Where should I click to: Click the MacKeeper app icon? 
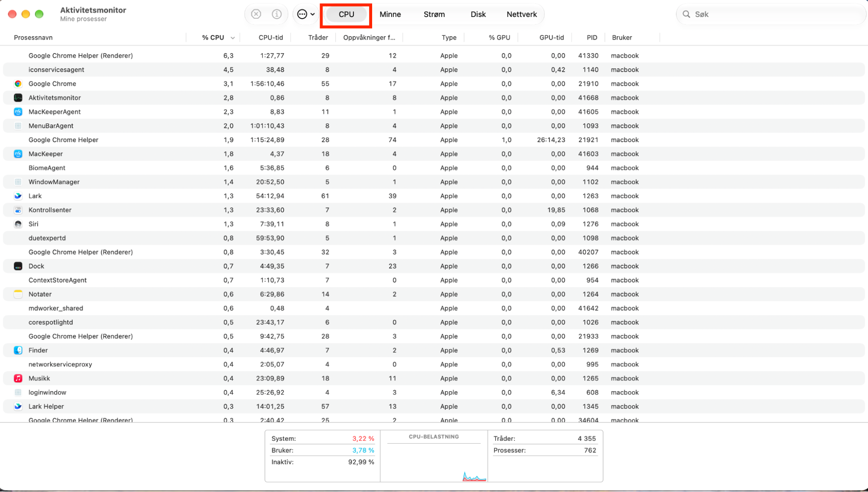pos(18,154)
